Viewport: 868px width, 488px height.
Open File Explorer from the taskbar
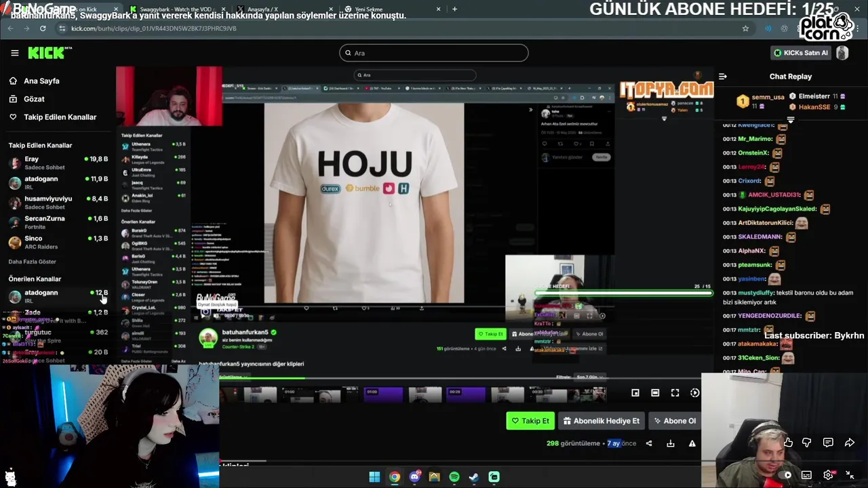(434, 477)
